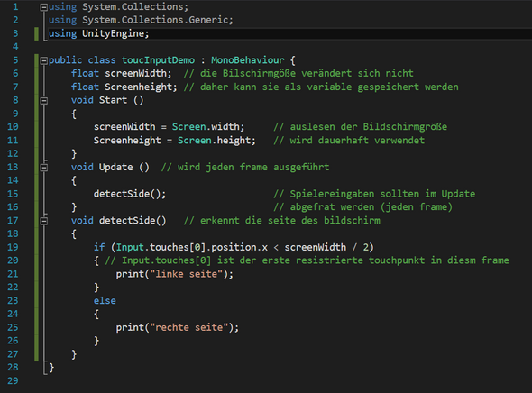Click the string "rechte seite"
The height and width of the screenshot is (393, 532).
(189, 327)
